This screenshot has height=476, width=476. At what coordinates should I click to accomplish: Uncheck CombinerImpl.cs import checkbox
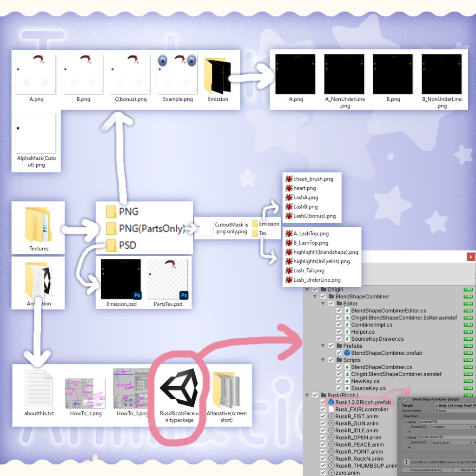coord(339,324)
